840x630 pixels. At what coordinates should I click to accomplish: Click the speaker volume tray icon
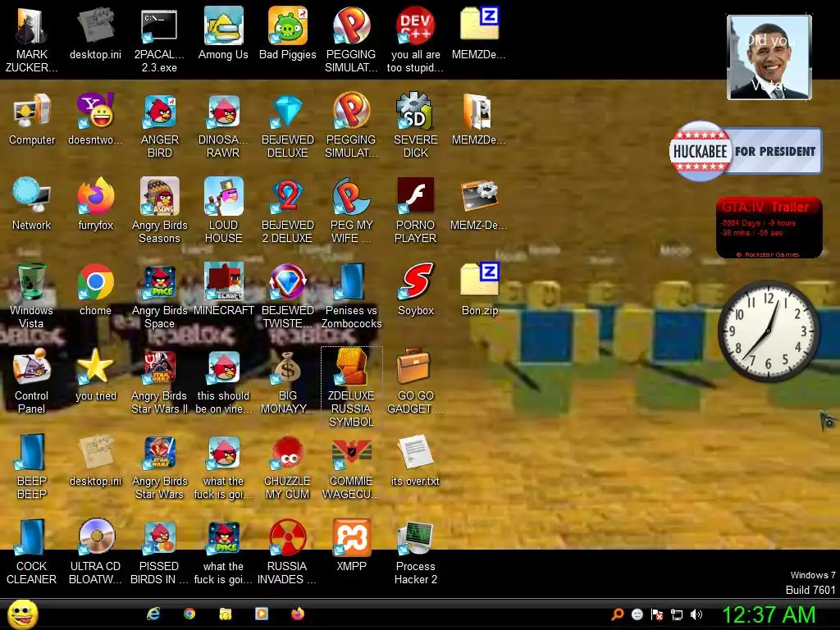click(x=696, y=614)
